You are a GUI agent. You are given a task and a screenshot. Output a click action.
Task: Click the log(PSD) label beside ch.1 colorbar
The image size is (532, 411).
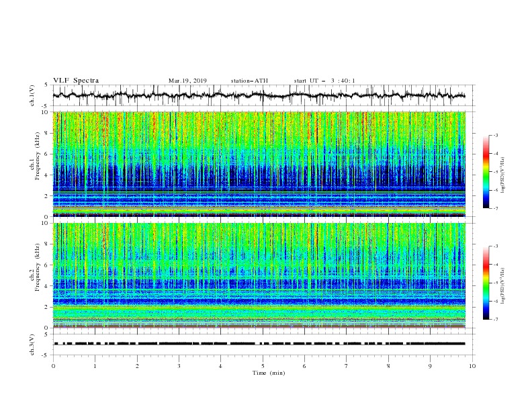(503, 175)
